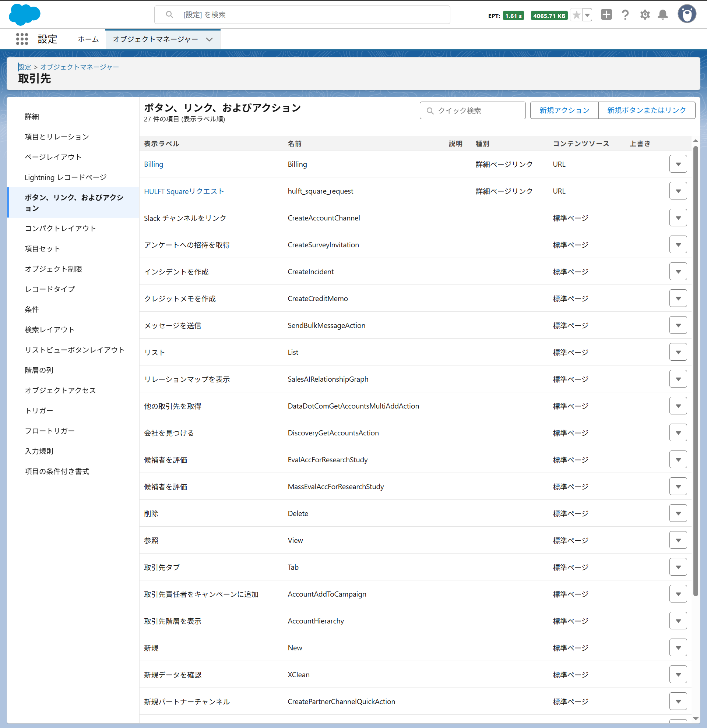Image resolution: width=707 pixels, height=728 pixels.
Task: Switch to the ホーム tab
Action: tap(88, 39)
